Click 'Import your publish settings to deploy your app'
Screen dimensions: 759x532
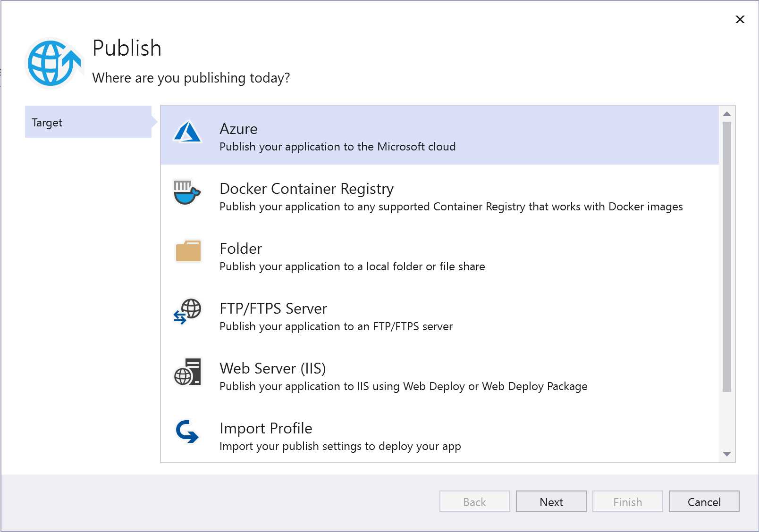(x=340, y=446)
